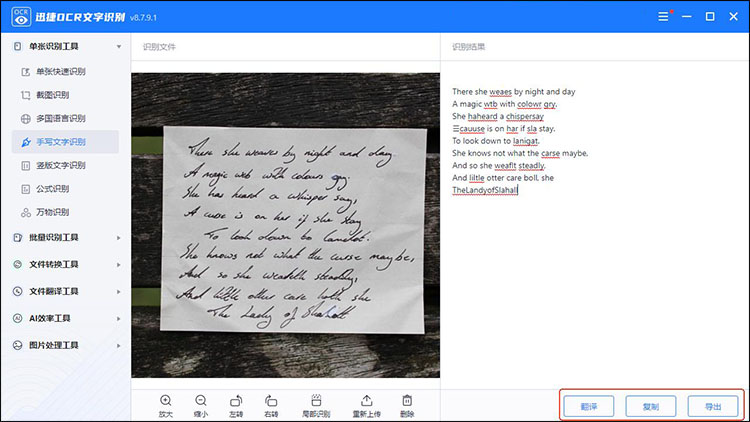This screenshot has height=422, width=750.
Task: Click the 批量识别工具 section icon
Action: tap(18, 237)
